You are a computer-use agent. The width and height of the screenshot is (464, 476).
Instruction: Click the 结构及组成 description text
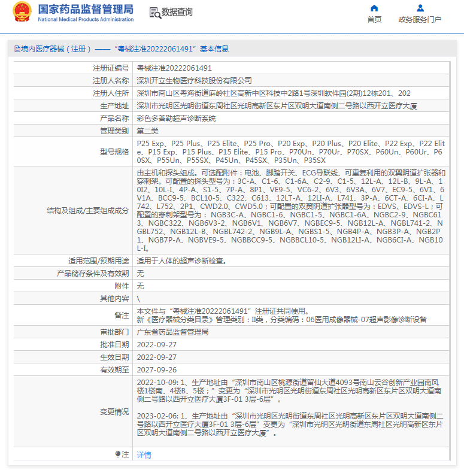291,210
